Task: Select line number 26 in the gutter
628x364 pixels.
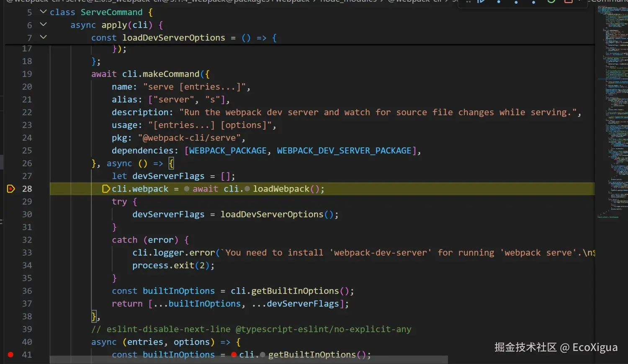Action: [x=27, y=163]
